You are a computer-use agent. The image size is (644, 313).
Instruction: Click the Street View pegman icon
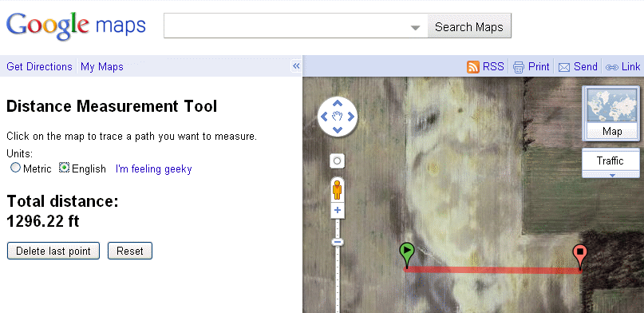pos(338,190)
